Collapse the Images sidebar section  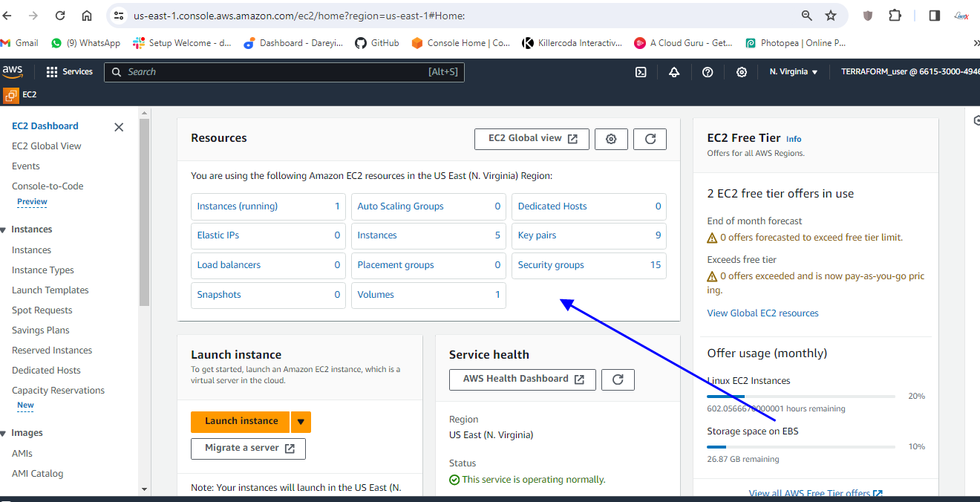click(x=4, y=434)
